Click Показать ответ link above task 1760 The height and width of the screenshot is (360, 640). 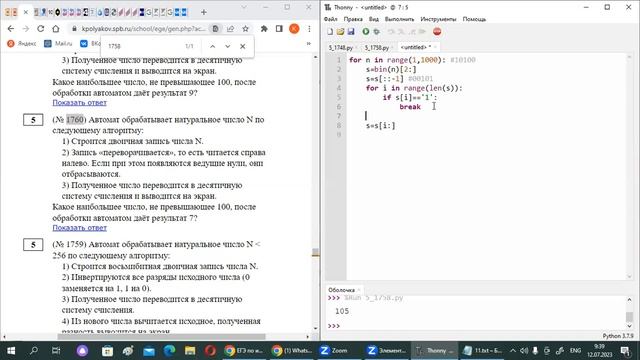click(80, 102)
